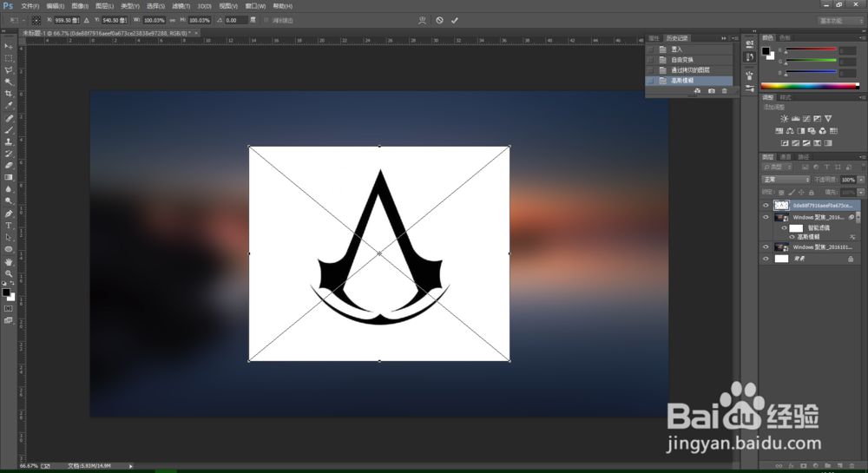Select the Zoom tool
868x473 pixels.
pos(9,273)
